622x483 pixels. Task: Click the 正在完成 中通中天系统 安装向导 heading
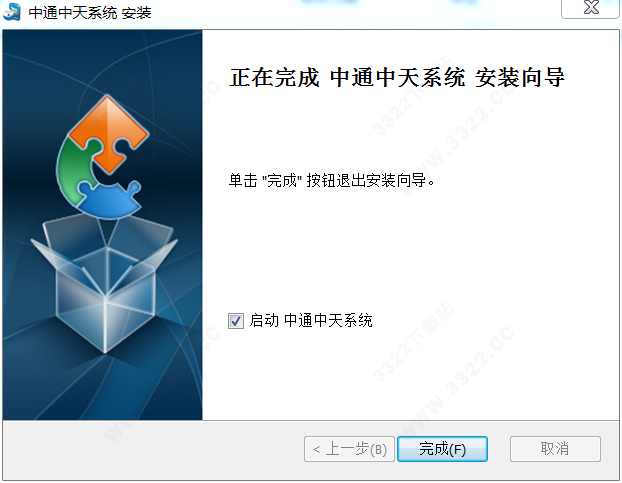pos(397,77)
